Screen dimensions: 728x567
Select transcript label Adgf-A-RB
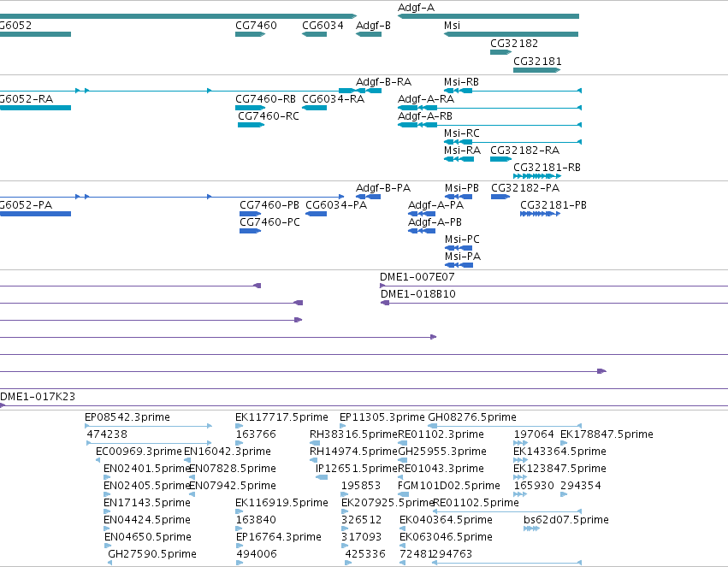tap(425, 116)
